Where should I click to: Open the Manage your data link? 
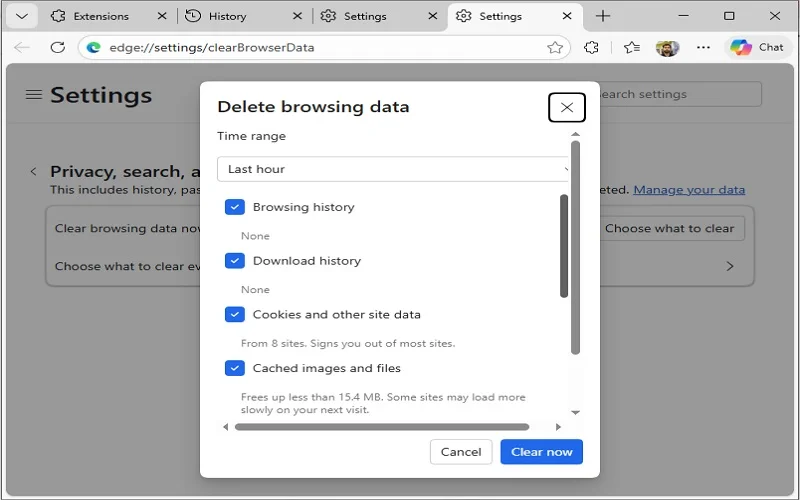[x=689, y=190]
